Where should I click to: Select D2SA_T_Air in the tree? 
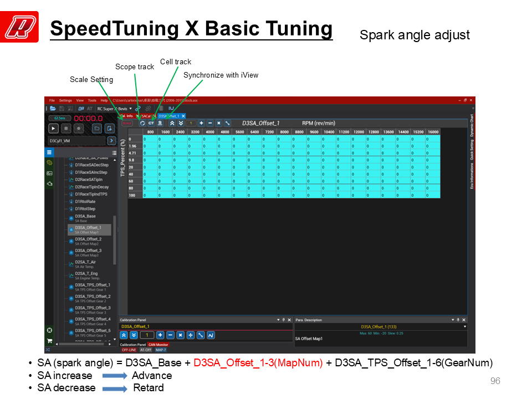point(85,264)
